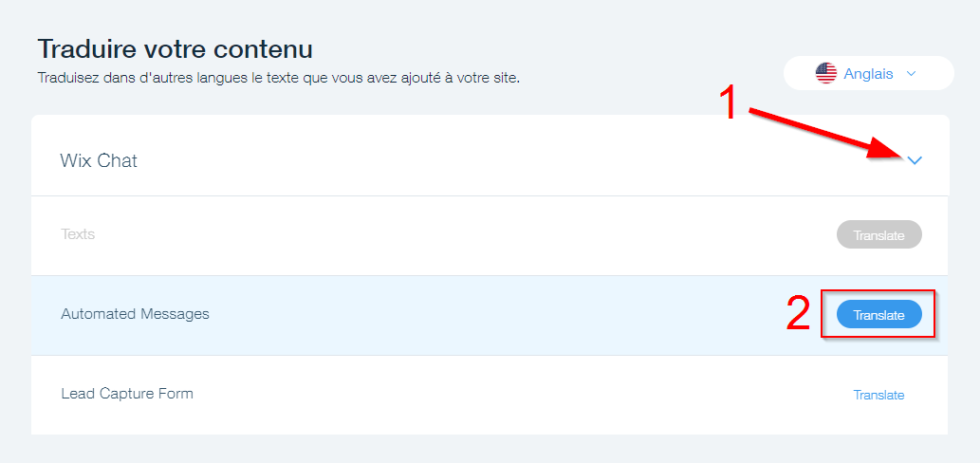This screenshot has height=463, width=980.
Task: Collapse the Wix Chat section chevron
Action: (x=915, y=161)
